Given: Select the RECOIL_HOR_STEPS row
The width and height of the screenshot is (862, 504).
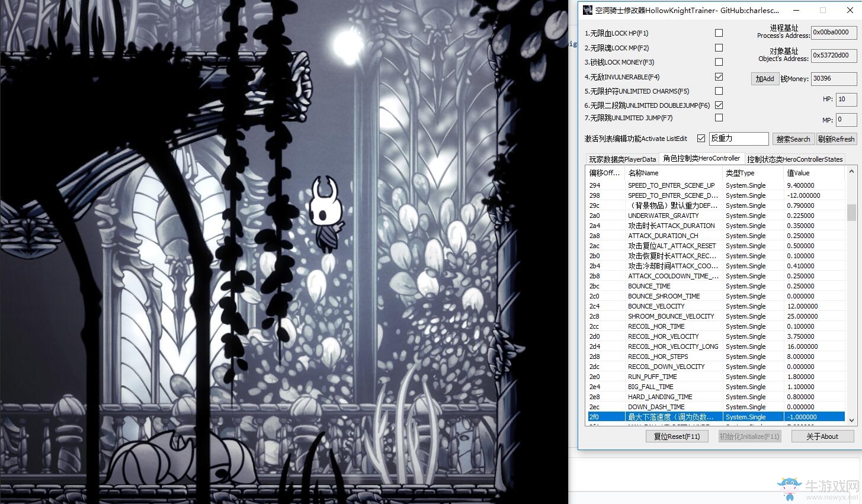Looking at the screenshot, I should pos(716,357).
